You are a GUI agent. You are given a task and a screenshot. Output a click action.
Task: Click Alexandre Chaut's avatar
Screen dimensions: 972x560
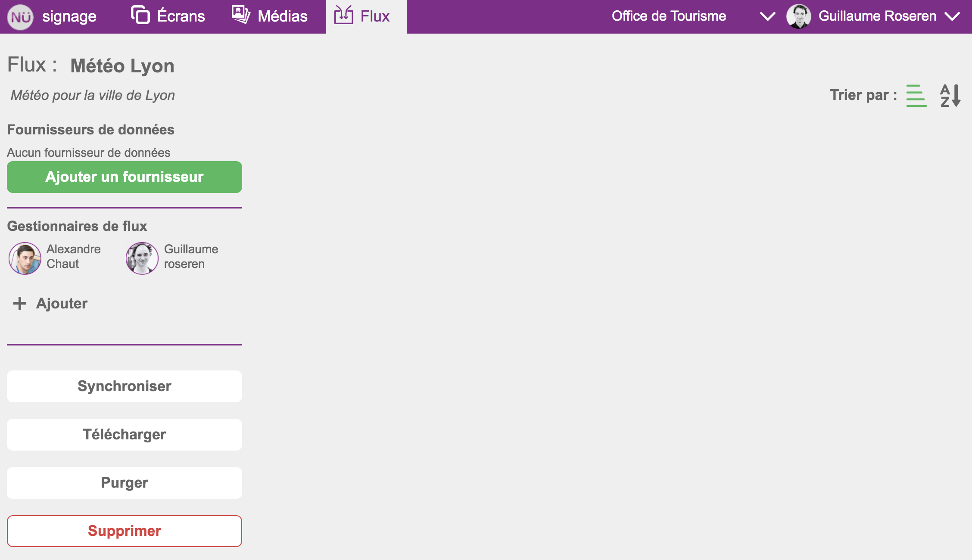pyautogui.click(x=25, y=258)
